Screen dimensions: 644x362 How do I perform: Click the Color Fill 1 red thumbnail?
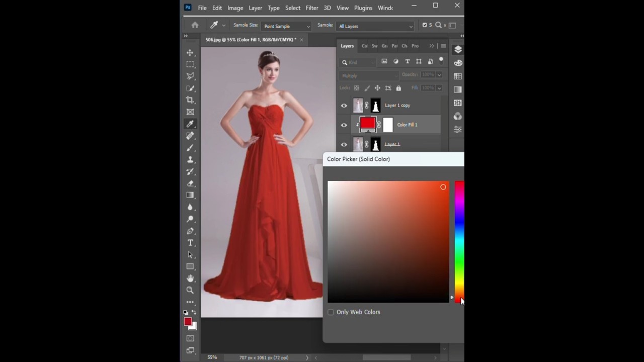tap(368, 124)
